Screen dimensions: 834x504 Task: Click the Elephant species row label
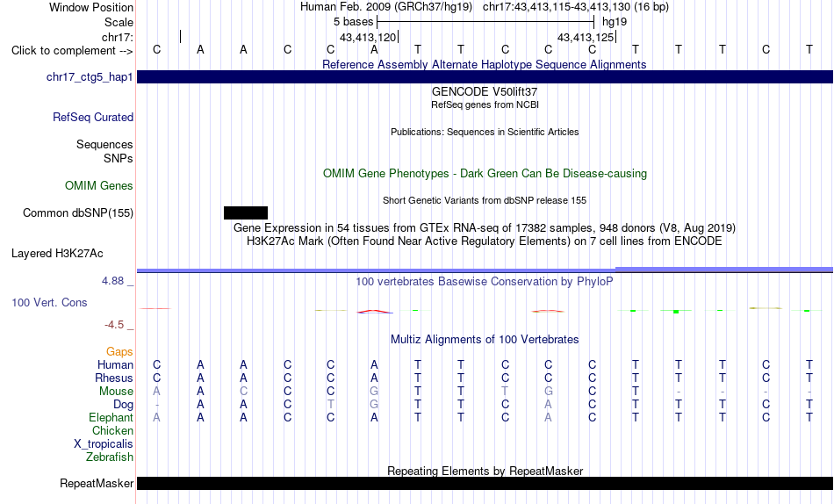coord(111,418)
